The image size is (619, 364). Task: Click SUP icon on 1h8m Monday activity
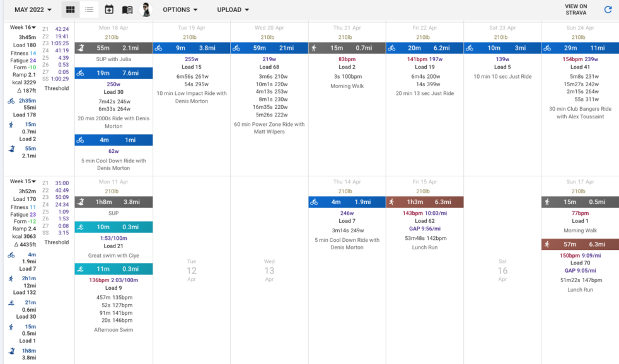pyautogui.click(x=80, y=202)
